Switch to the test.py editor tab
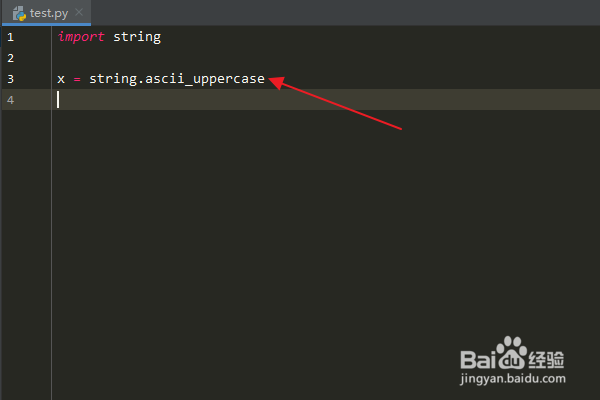The height and width of the screenshot is (400, 600). (48, 13)
